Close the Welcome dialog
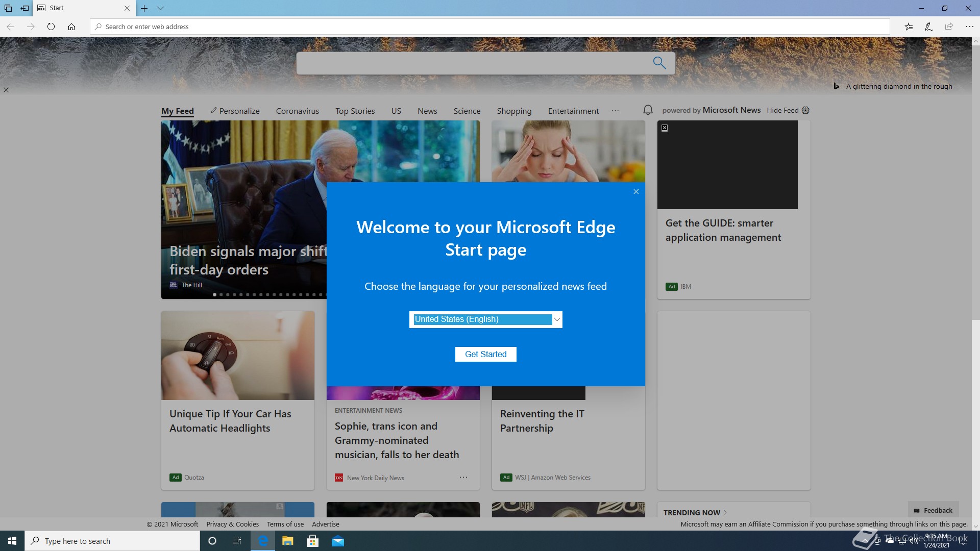This screenshot has height=551, width=980. pos(636,191)
